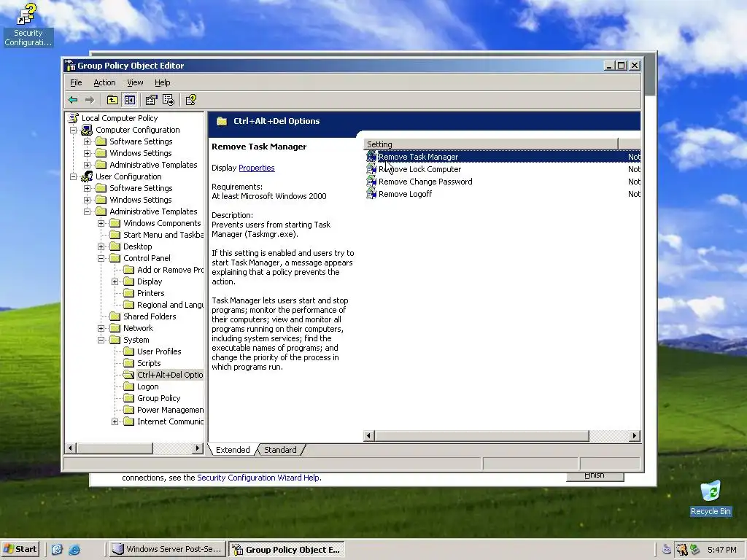Viewport: 747px width, 560px height.
Task: Click the Logon folder icon in tree
Action: (128, 386)
